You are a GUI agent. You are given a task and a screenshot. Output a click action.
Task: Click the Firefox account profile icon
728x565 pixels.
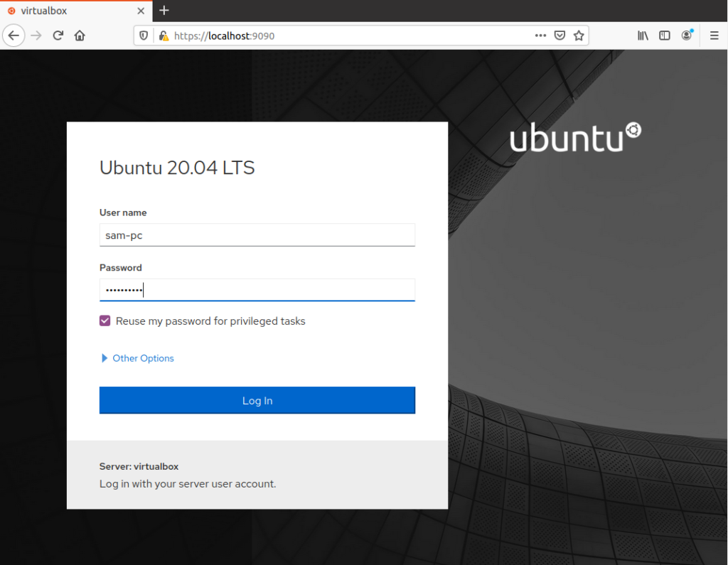[686, 35]
